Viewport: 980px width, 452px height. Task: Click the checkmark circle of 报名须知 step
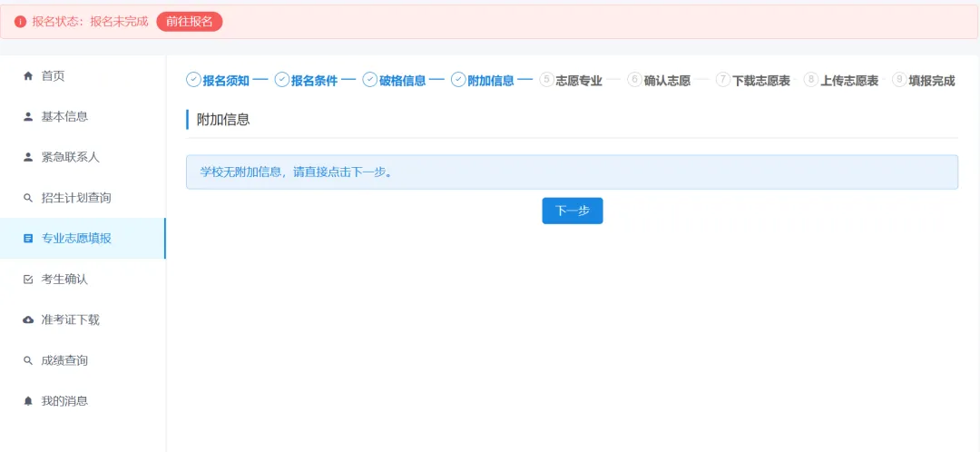click(x=194, y=80)
